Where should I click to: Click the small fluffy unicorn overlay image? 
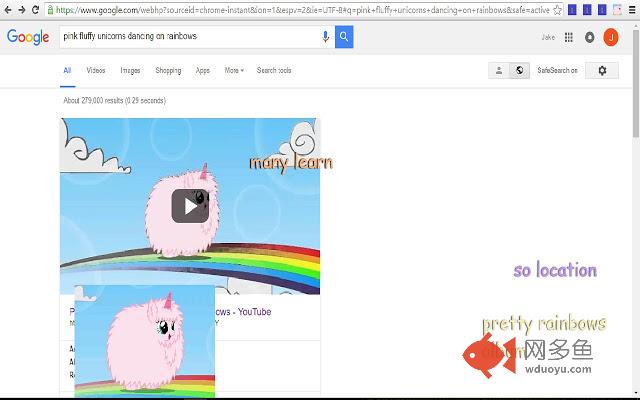145,341
